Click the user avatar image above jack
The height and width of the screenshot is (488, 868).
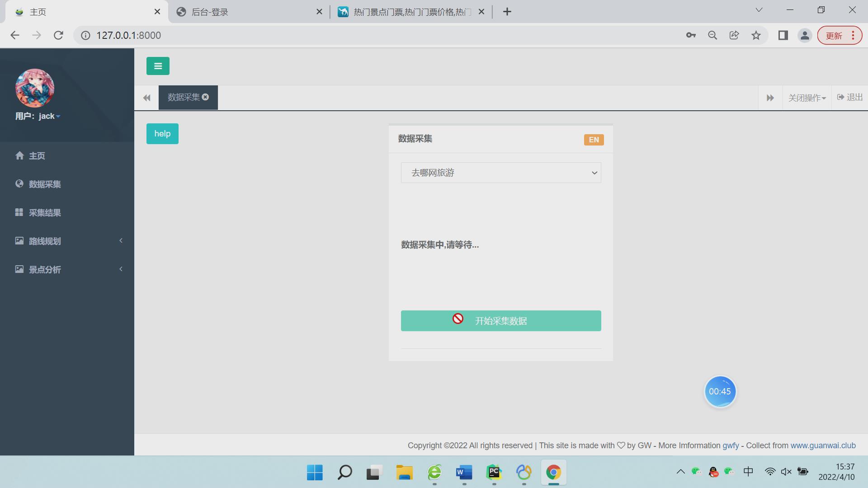tap(34, 88)
